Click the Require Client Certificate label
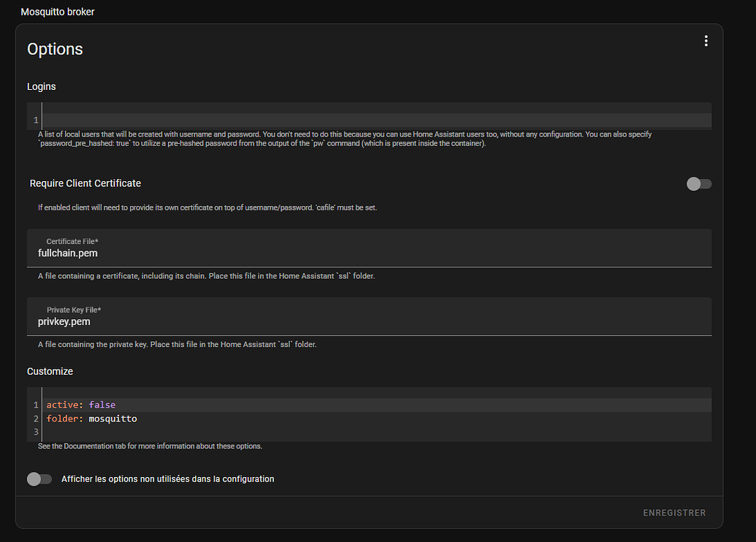The height and width of the screenshot is (542, 756). click(x=85, y=183)
